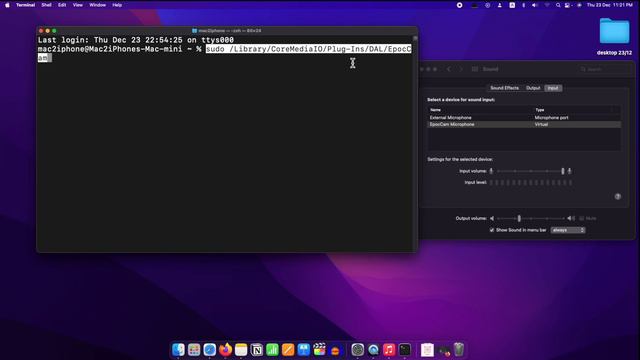Click the Bluetooth icon in menu bar
This screenshot has width=640, height=360.
[x=524, y=5]
